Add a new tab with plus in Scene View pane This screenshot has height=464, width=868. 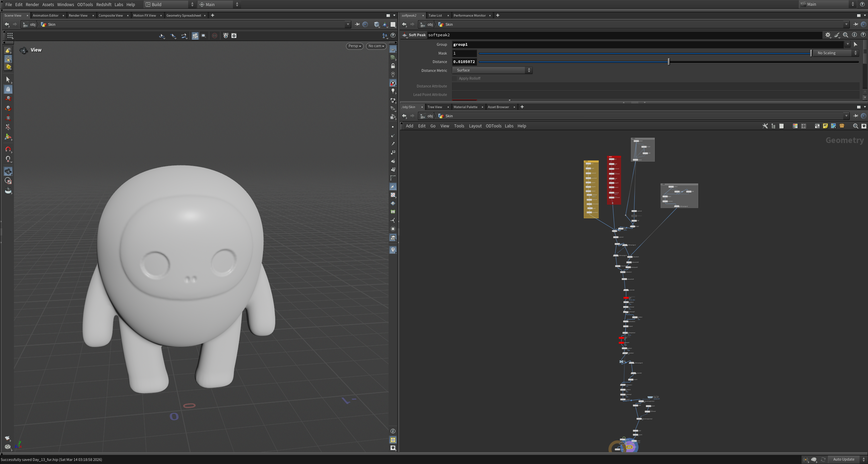pos(213,16)
